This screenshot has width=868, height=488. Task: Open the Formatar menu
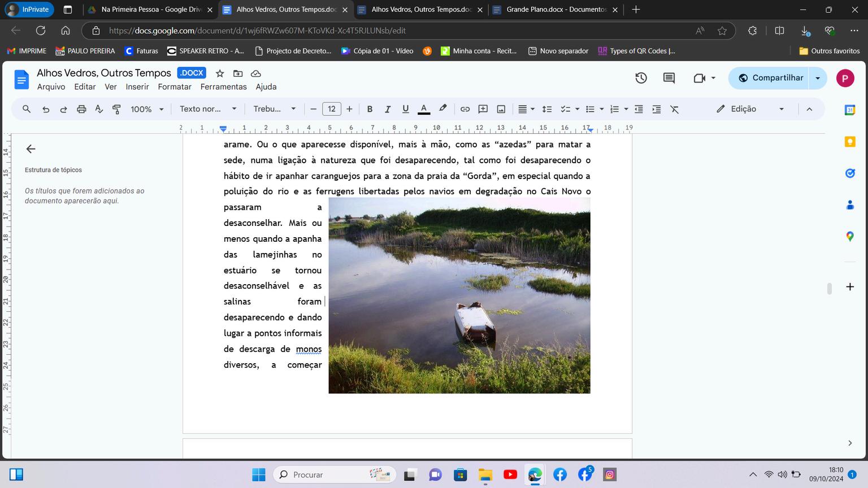[175, 87]
